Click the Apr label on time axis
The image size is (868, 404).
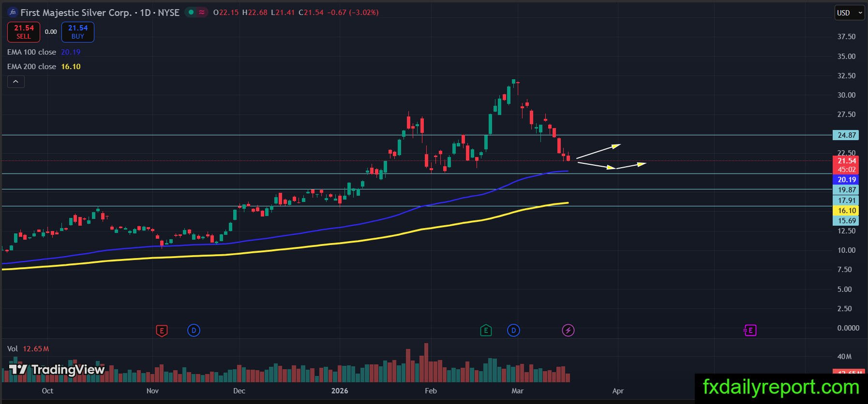point(618,391)
